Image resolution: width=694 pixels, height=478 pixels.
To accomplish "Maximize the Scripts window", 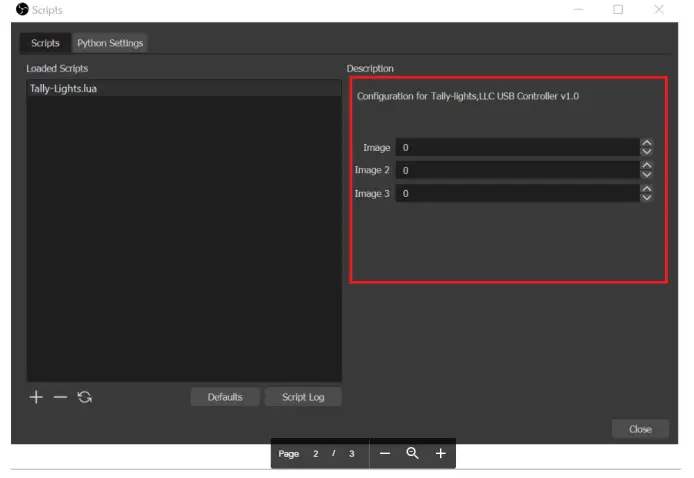I will (x=618, y=9).
